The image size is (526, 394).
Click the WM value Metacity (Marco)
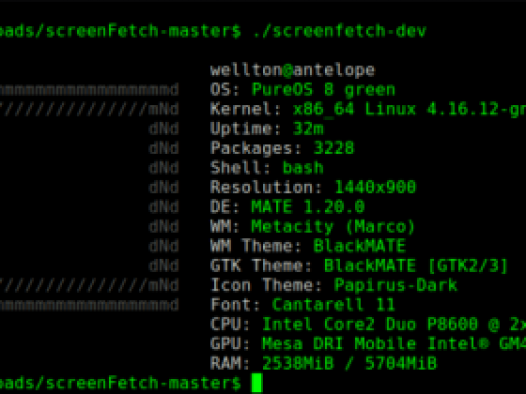pyautogui.click(x=333, y=227)
